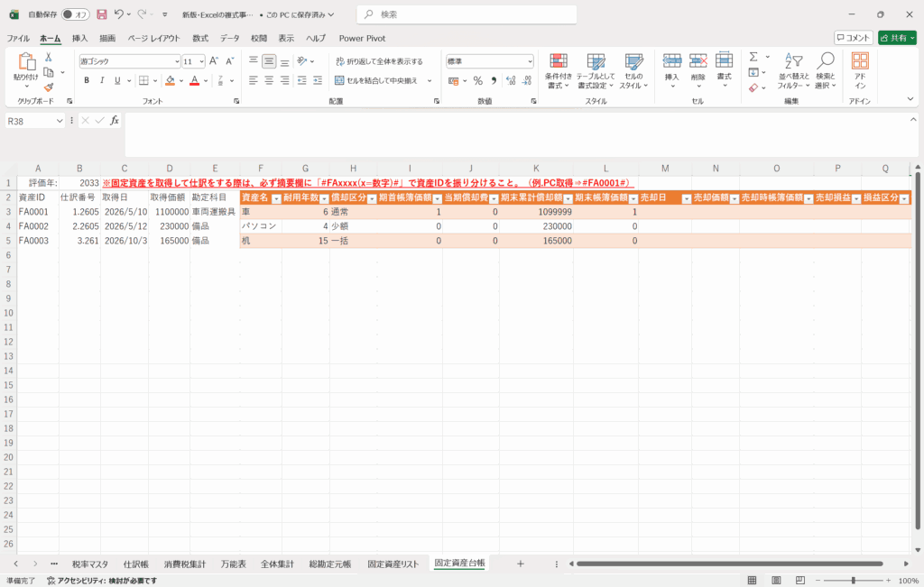The width and height of the screenshot is (924, 587).
Task: Expand the 資産名 column filter dropdown
Action: tap(275, 197)
